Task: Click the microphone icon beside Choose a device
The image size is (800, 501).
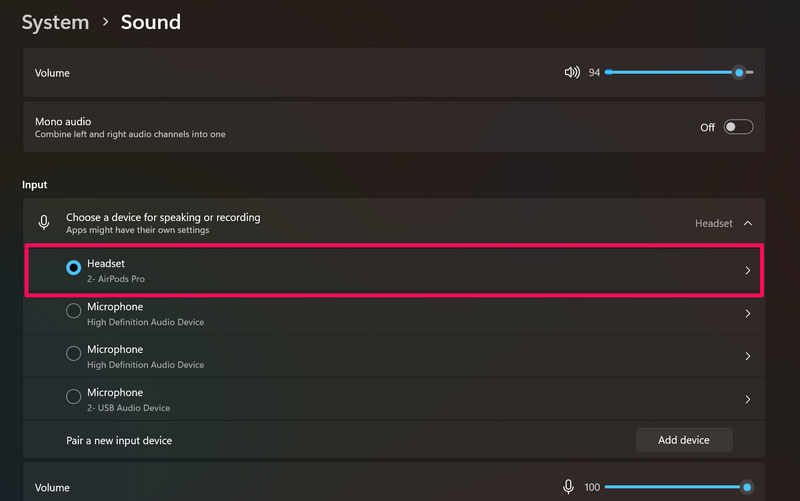Action: pos(44,223)
